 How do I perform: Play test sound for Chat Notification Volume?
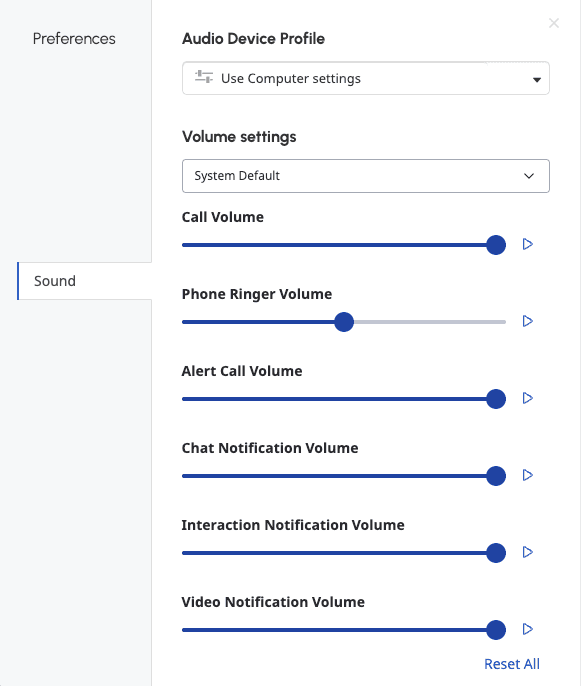(x=528, y=475)
